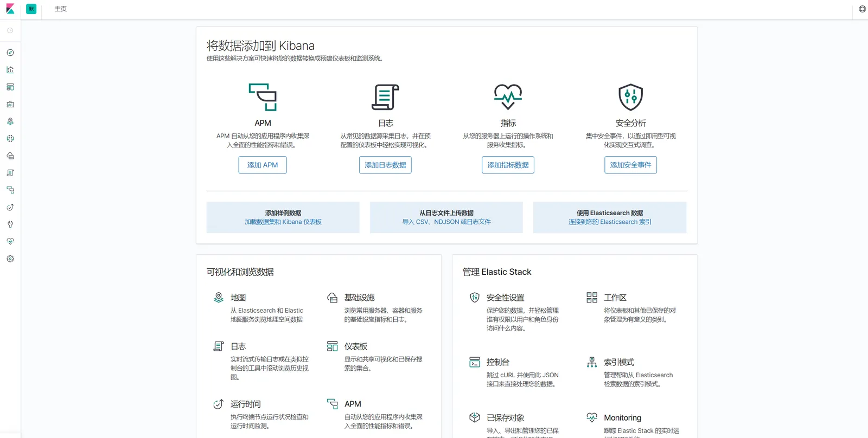Open the 基础设施 link title
Screen dimensions: 868x438
(x=360, y=298)
